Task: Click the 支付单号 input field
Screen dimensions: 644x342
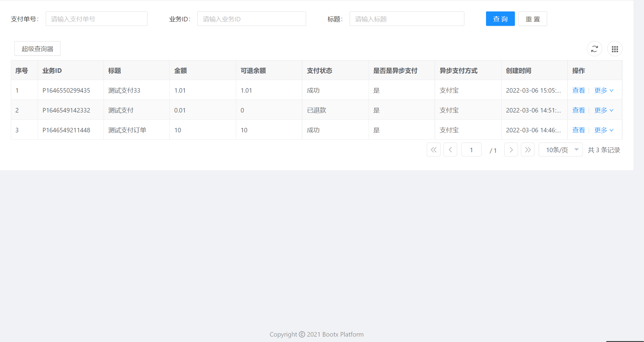Action: pyautogui.click(x=96, y=18)
